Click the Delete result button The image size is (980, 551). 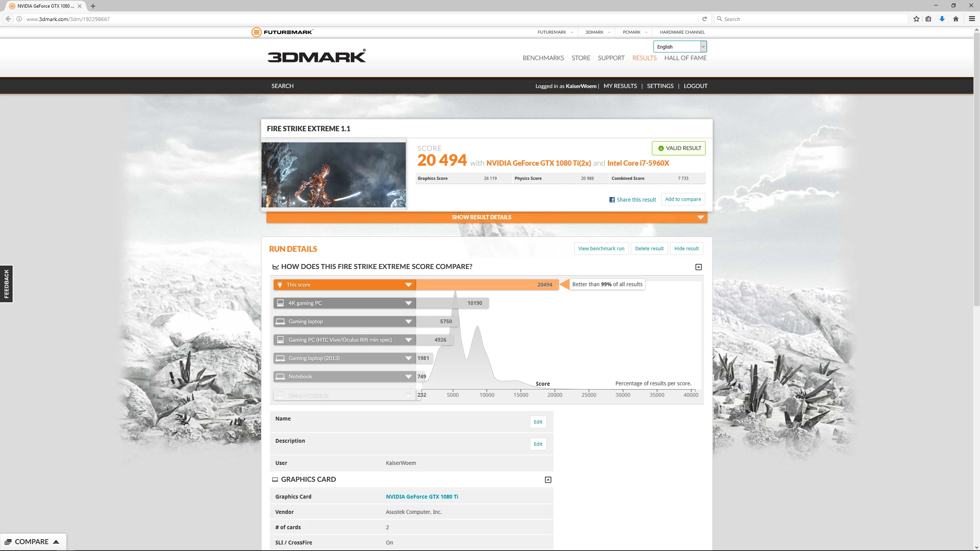pos(649,249)
